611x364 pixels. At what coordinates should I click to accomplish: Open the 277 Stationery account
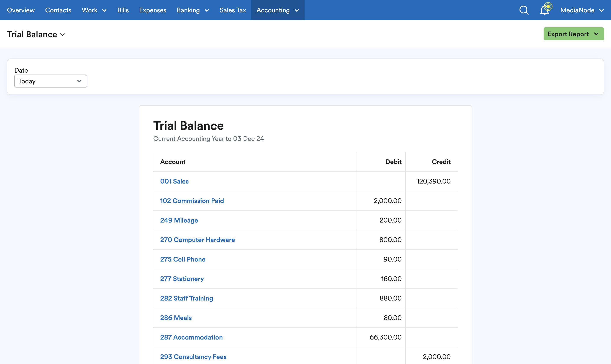click(182, 279)
